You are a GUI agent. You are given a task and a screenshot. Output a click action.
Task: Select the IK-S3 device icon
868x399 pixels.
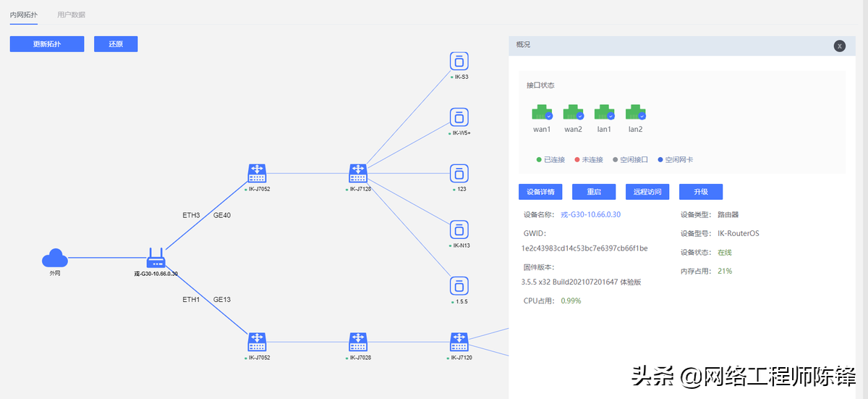tap(459, 61)
